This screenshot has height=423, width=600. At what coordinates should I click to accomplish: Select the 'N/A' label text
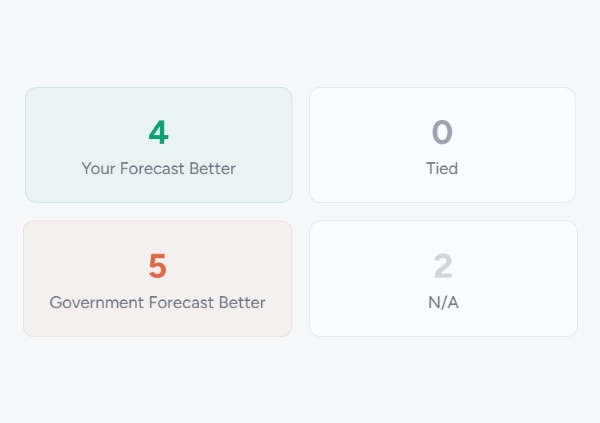(443, 302)
